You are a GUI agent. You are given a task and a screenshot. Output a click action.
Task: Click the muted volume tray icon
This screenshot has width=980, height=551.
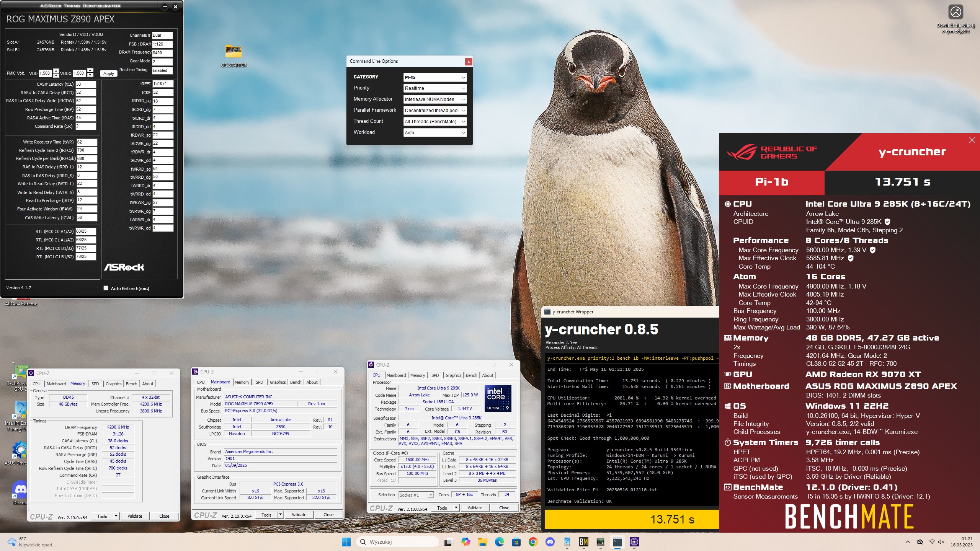941,542
